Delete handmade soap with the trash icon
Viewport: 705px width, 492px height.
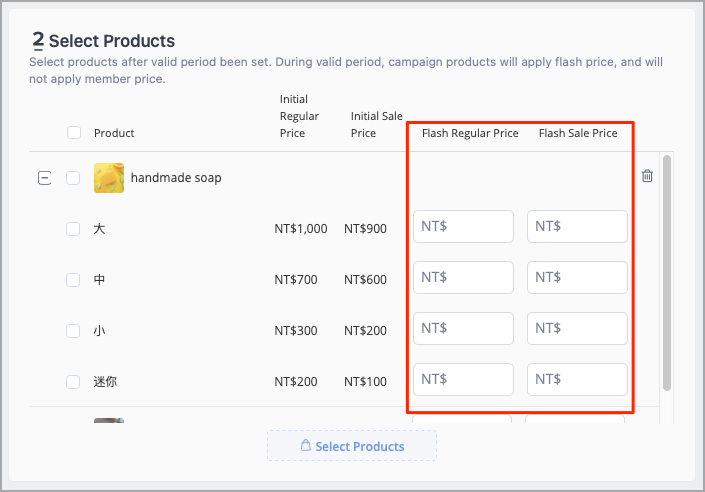pos(647,176)
